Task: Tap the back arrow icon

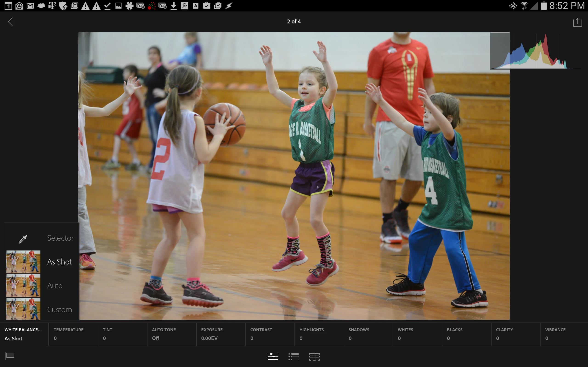Action: pos(10,22)
